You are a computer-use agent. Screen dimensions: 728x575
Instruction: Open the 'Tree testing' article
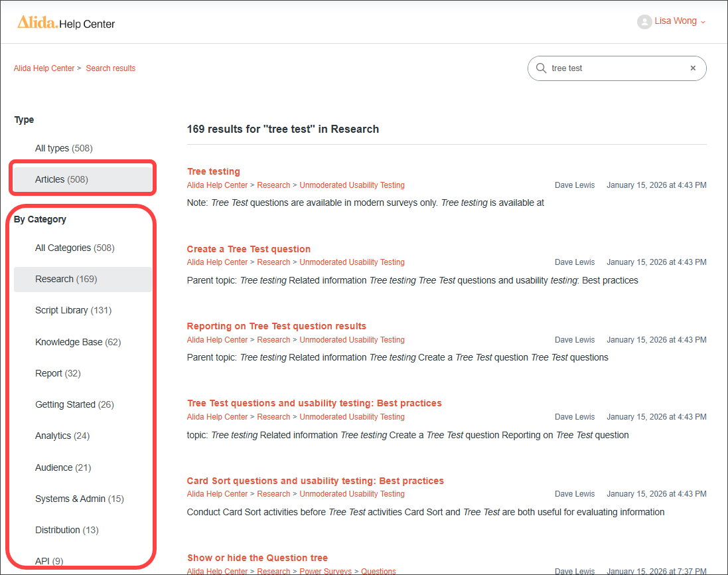(x=214, y=171)
